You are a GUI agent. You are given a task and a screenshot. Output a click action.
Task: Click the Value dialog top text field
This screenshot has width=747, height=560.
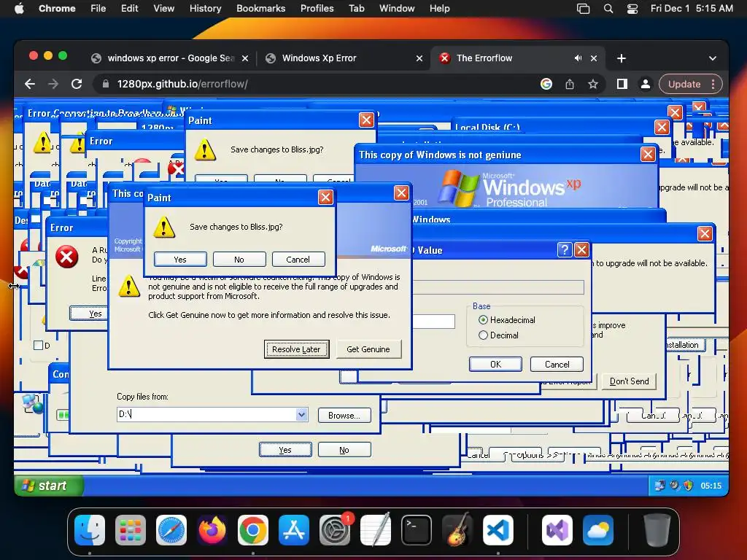click(498, 287)
